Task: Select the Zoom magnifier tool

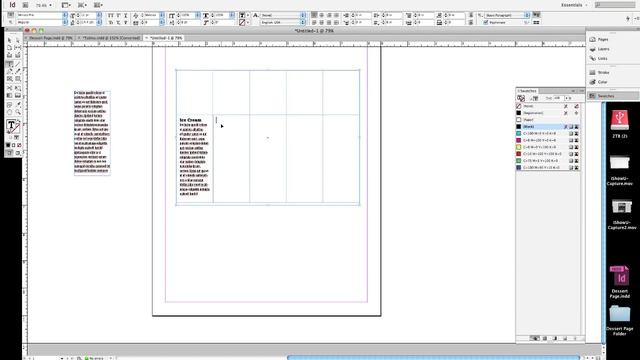Action: pyautogui.click(x=18, y=112)
